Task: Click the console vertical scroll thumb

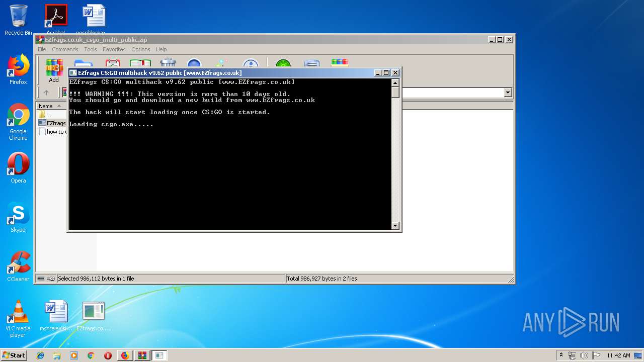Action: 395,93
